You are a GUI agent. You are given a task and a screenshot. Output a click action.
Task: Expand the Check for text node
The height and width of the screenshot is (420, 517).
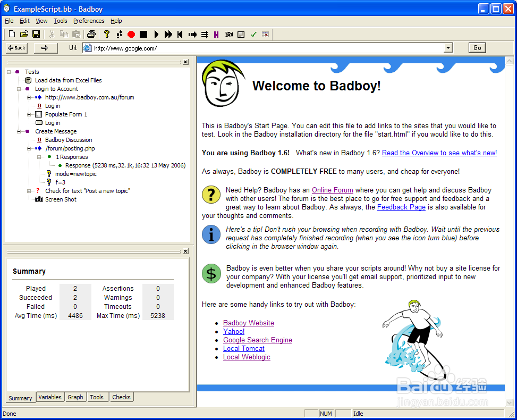click(29, 191)
